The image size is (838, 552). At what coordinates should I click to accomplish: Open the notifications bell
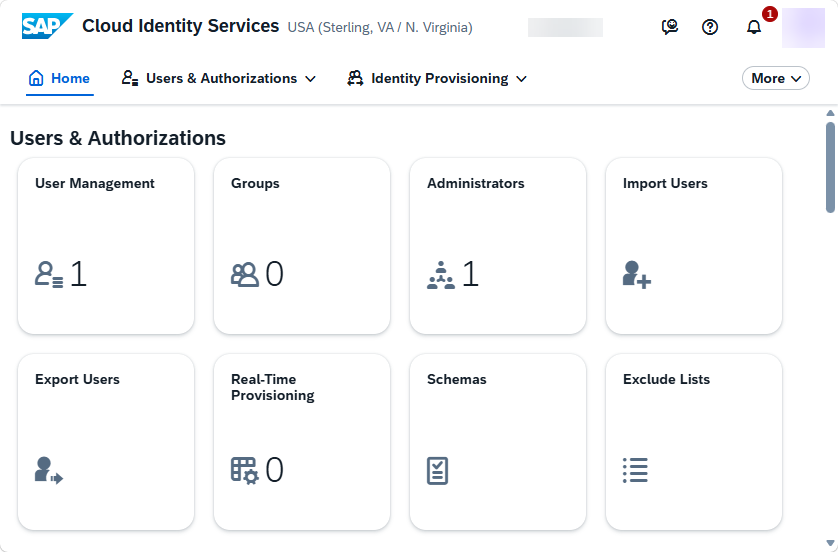[754, 27]
